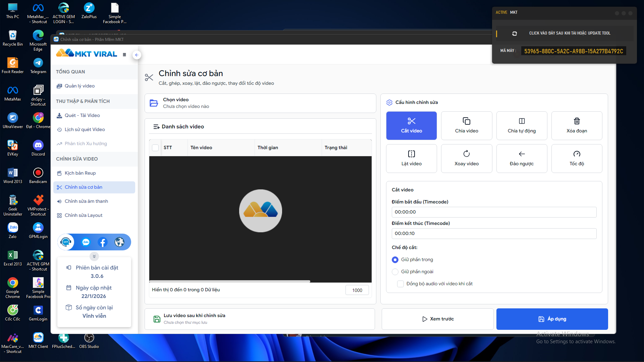Viewport: 644px width, 362px height.
Task: Open the website globe icon in sidebar
Action: coord(119,242)
